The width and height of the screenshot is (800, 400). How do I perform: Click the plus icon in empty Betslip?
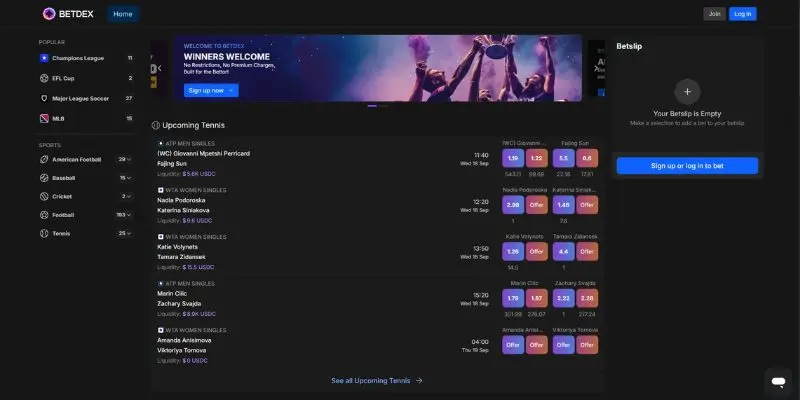point(686,92)
